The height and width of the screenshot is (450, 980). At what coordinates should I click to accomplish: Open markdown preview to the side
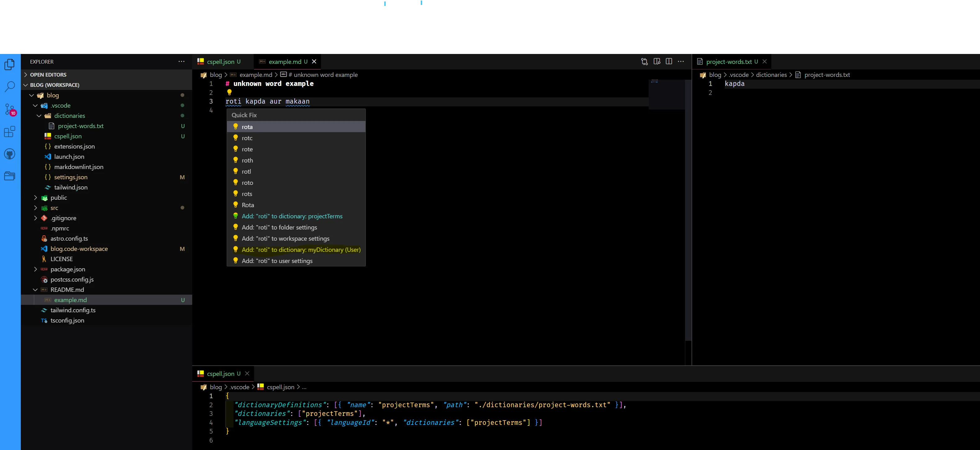[x=657, y=61]
